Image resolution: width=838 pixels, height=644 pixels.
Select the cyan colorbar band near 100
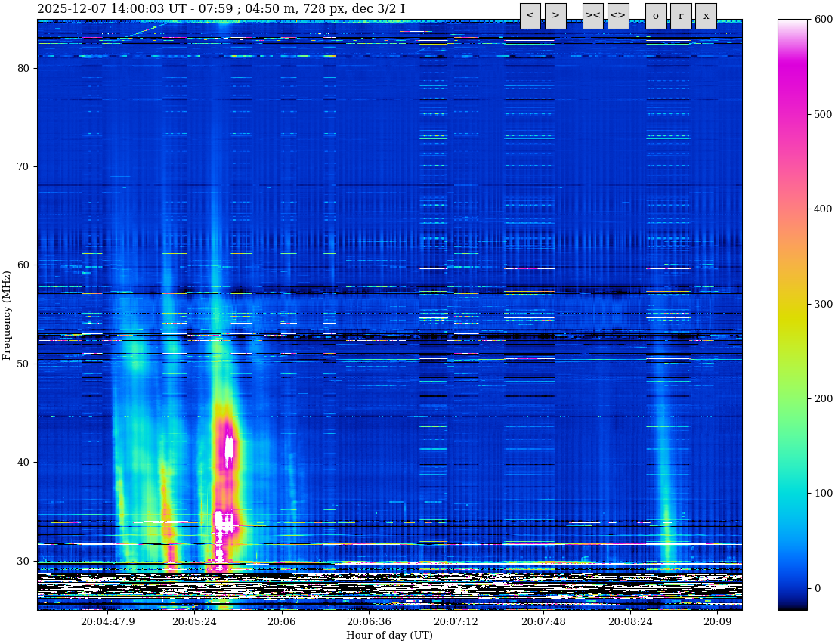click(x=792, y=493)
